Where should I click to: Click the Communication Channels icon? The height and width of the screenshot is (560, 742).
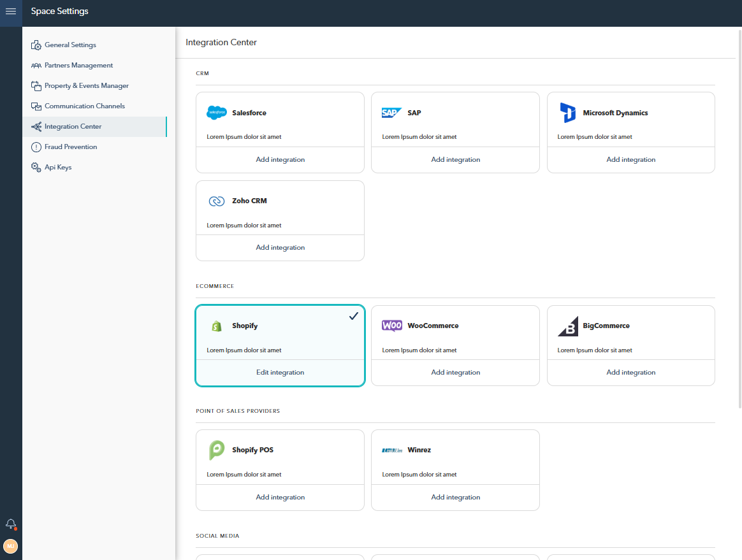pyautogui.click(x=36, y=106)
